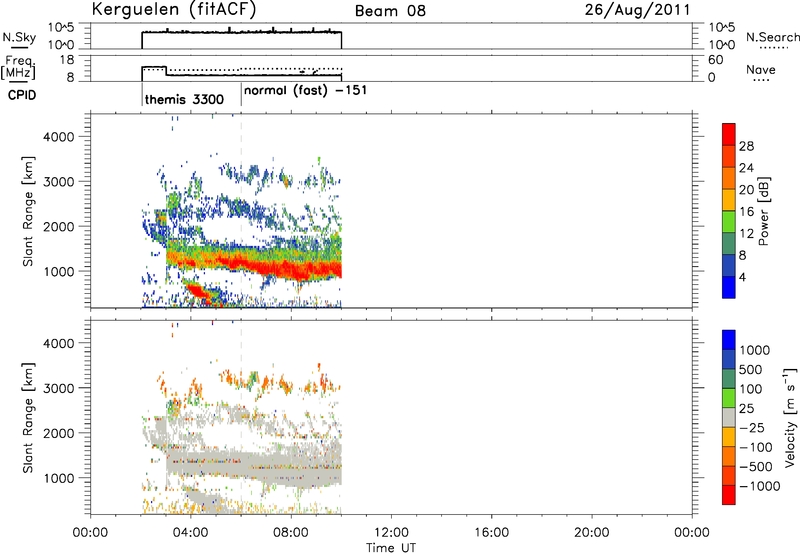This screenshot has width=800, height=554.
Task: Click the "60" tick on the Nave axis
Action: (x=715, y=60)
